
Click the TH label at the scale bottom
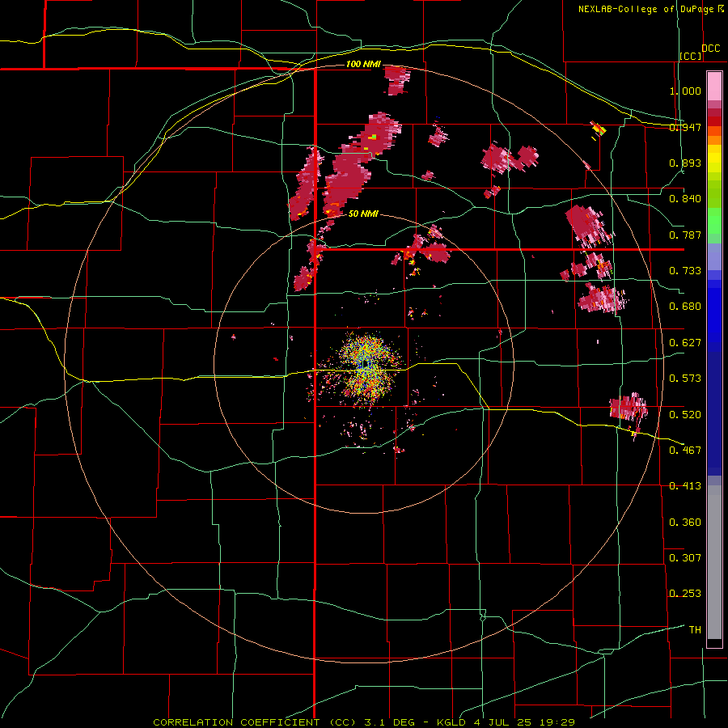click(695, 629)
